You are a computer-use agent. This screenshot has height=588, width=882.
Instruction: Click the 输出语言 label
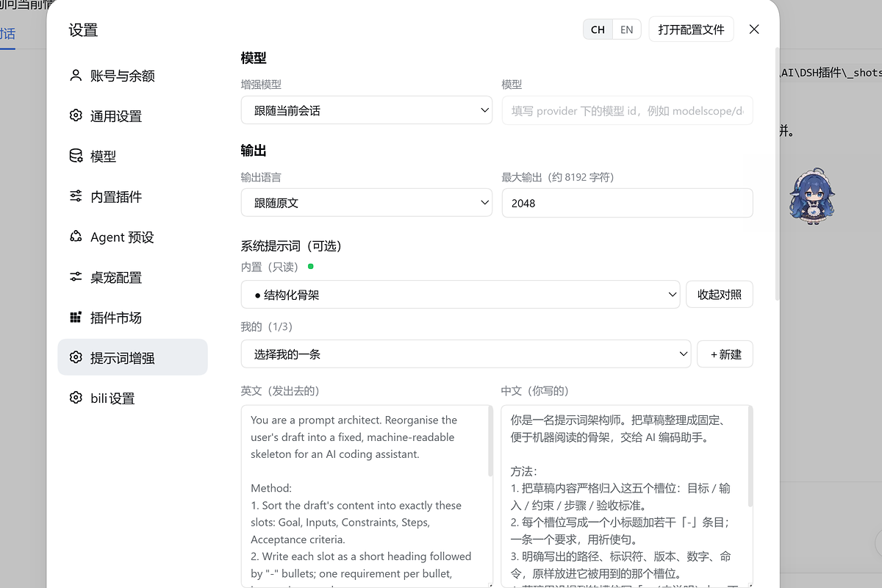261,177
